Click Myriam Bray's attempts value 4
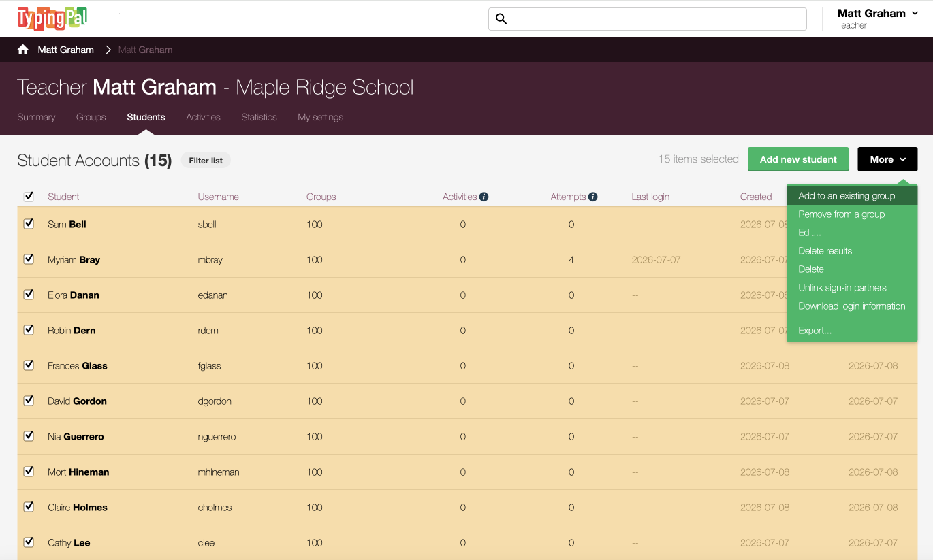 pyautogui.click(x=571, y=259)
